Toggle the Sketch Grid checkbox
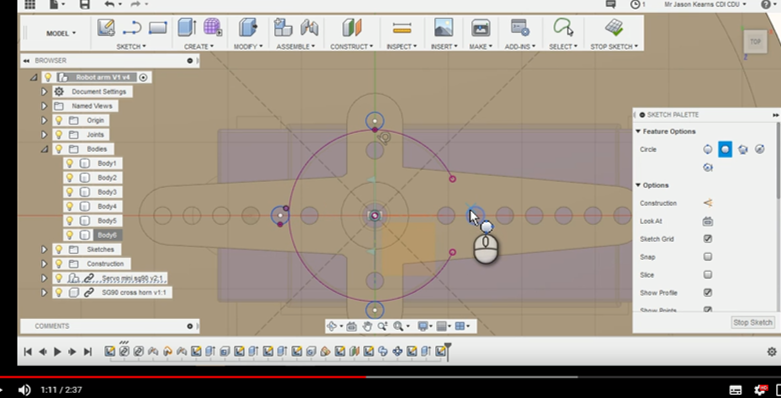Screen dimensions: 781x398 point(708,239)
